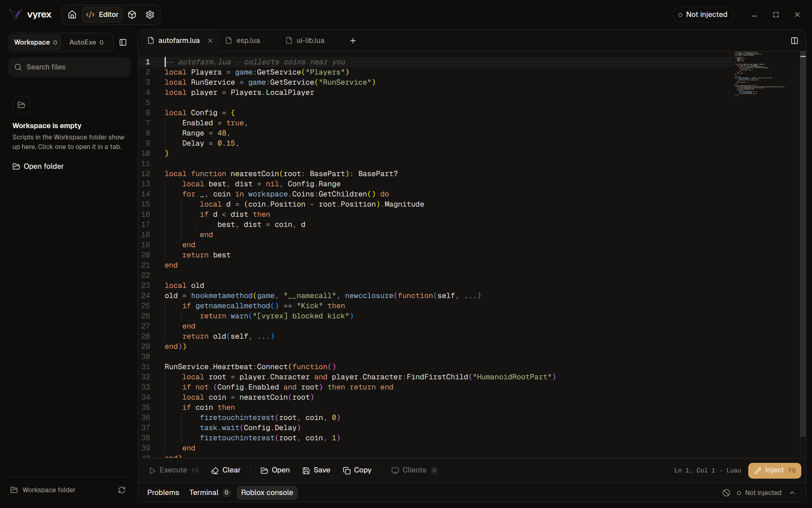Select the AutoExe tab in sidebar

click(x=86, y=42)
